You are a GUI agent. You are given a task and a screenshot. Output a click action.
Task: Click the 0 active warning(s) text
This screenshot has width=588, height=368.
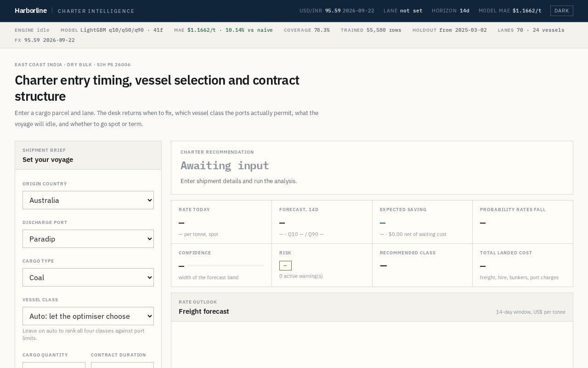point(301,276)
